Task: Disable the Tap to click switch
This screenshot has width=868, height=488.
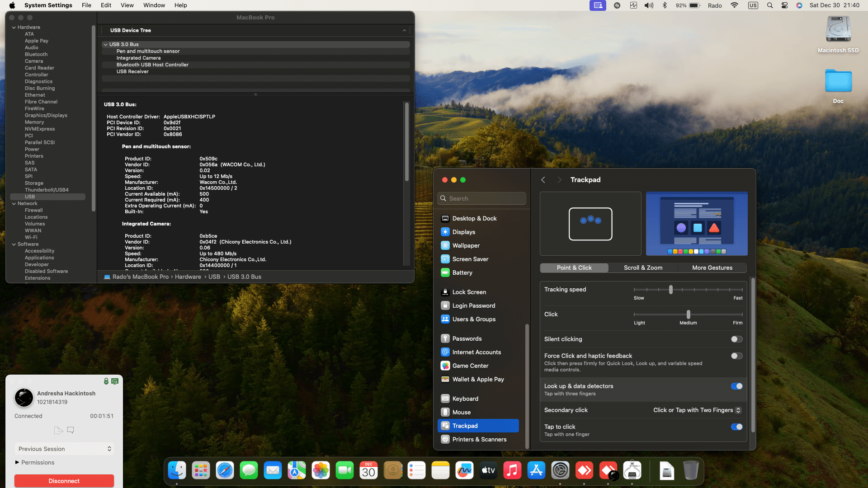Action: click(x=736, y=427)
